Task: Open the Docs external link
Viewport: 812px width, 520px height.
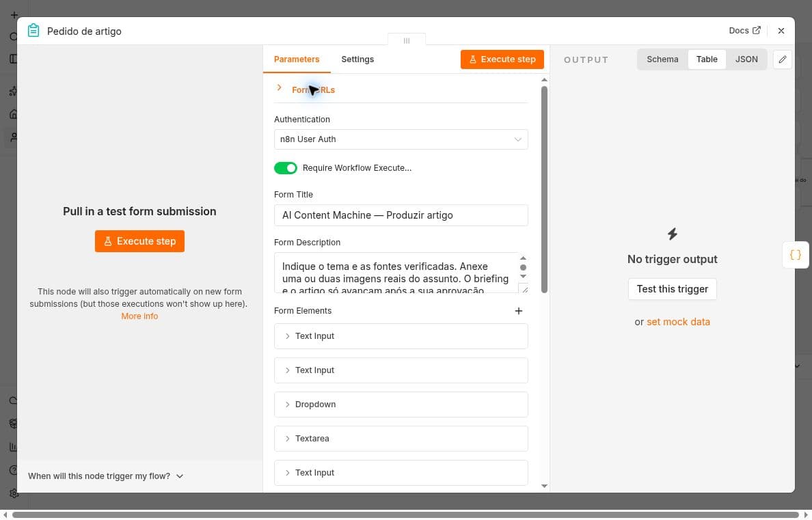Action: click(x=744, y=31)
